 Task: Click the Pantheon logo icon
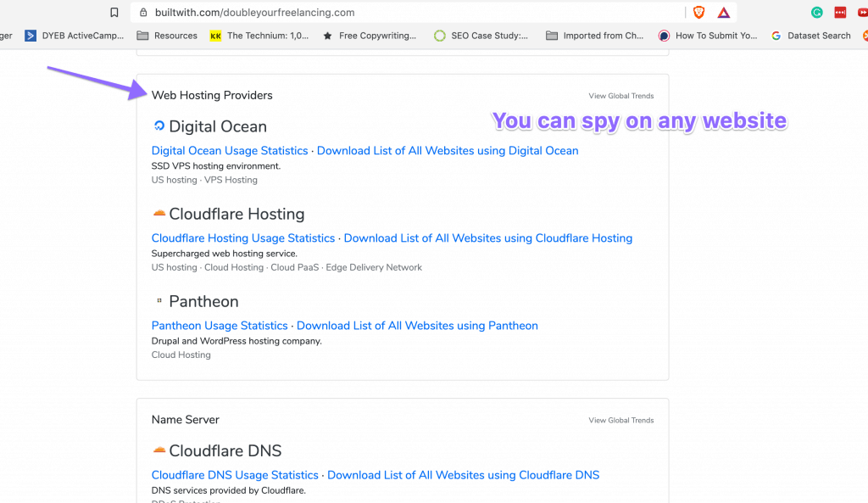point(159,300)
